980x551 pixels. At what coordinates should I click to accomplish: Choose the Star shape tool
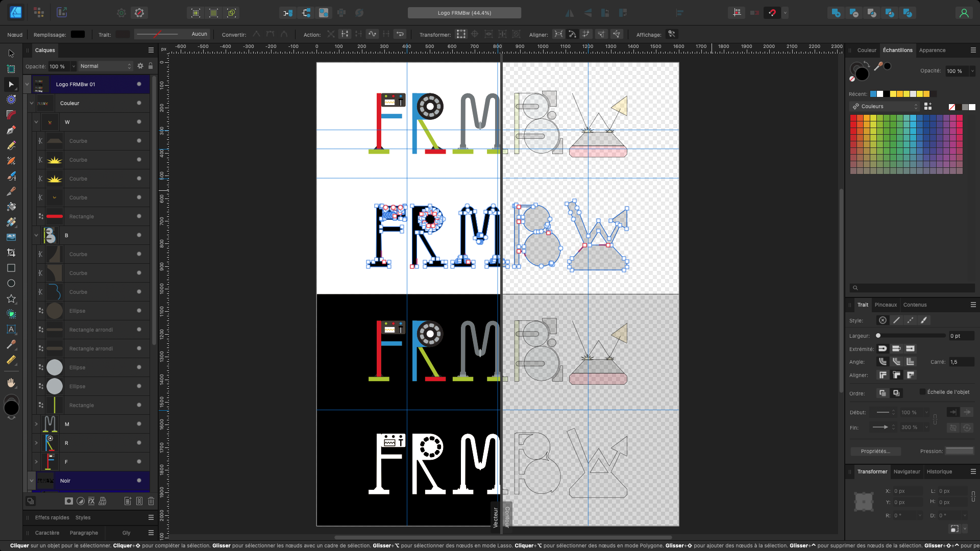(x=11, y=298)
